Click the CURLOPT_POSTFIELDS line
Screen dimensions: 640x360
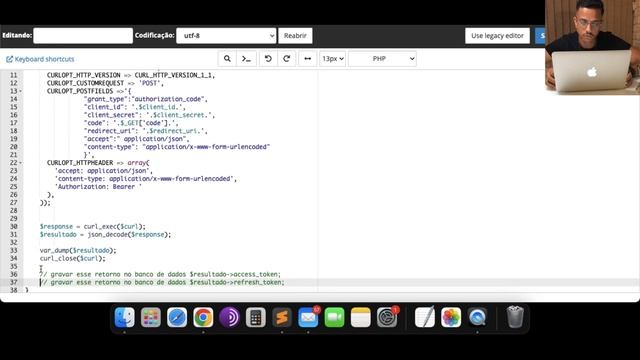tap(89, 91)
